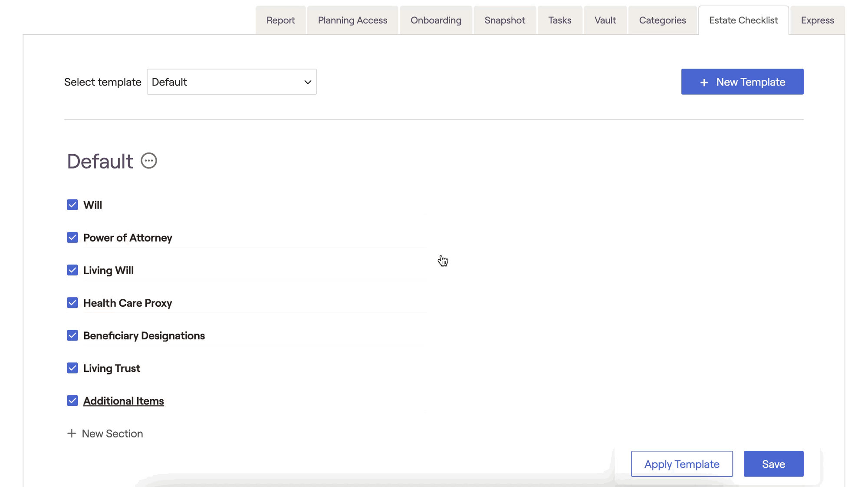
Task: Uncheck the Will checkbox
Action: [x=72, y=205]
